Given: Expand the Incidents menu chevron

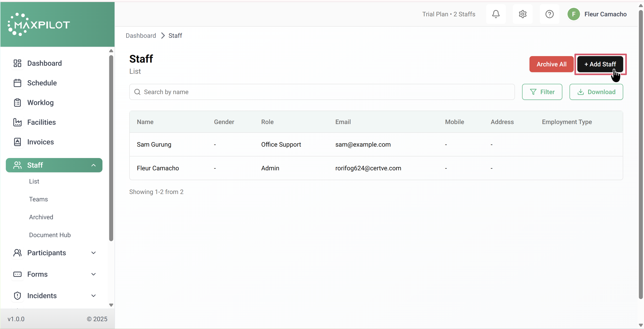Looking at the screenshot, I should point(94,296).
